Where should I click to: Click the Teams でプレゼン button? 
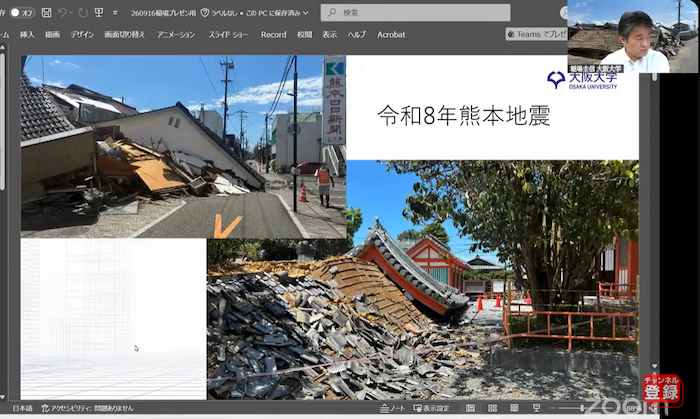(x=536, y=34)
